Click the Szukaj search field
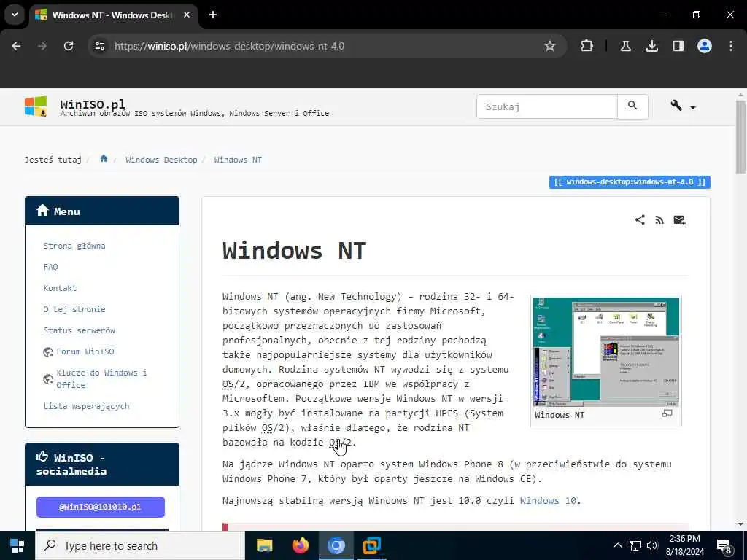Viewport: 747px width, 560px height. point(547,106)
